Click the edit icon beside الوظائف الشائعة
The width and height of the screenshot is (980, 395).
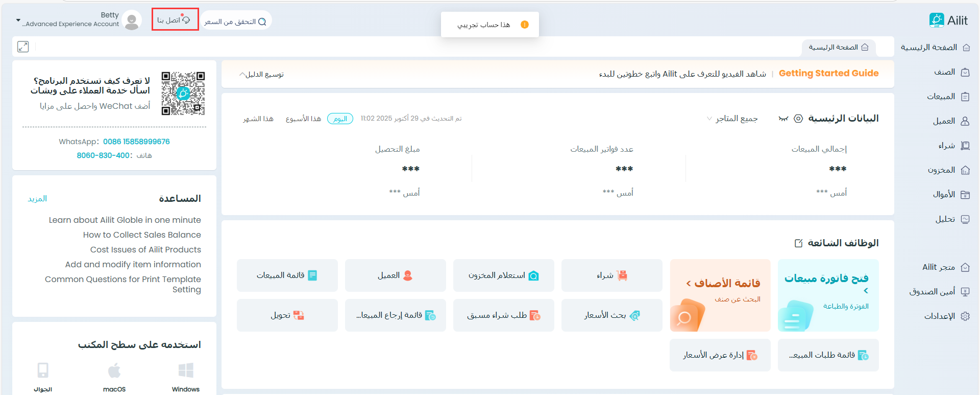pos(799,243)
